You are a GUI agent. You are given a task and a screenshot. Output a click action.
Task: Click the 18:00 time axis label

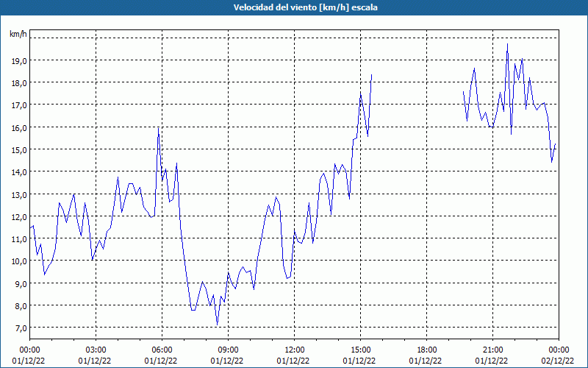(427, 350)
